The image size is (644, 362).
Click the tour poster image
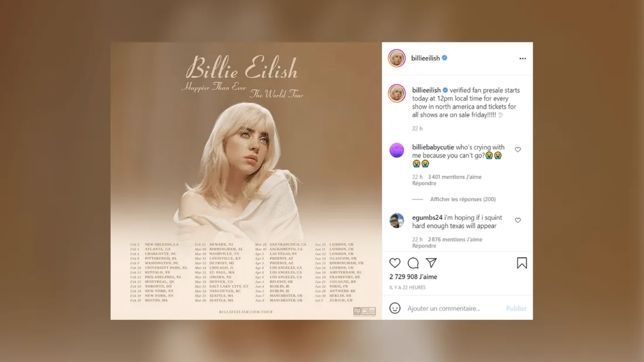click(x=246, y=181)
